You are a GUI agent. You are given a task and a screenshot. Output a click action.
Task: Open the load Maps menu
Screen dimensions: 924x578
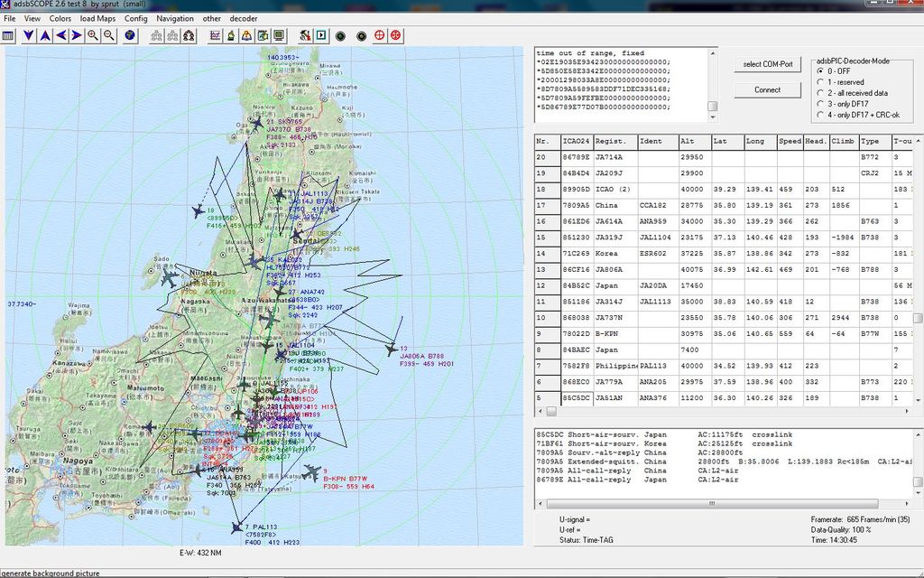[97, 18]
